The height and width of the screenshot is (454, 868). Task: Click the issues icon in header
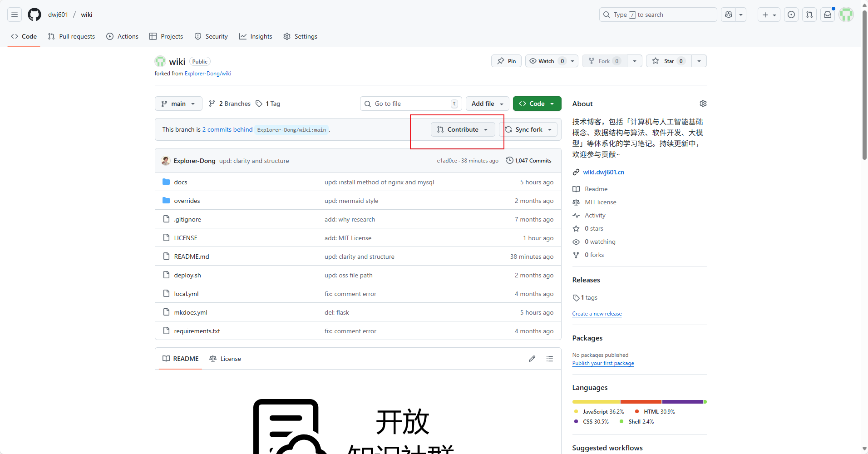pos(791,15)
